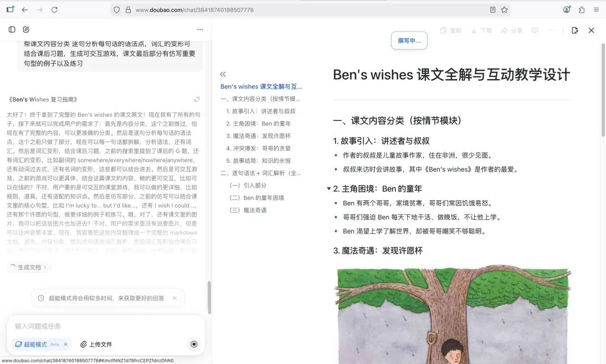Open the browser account profile icon
Viewport: 606px width, 364px height.
567,10
